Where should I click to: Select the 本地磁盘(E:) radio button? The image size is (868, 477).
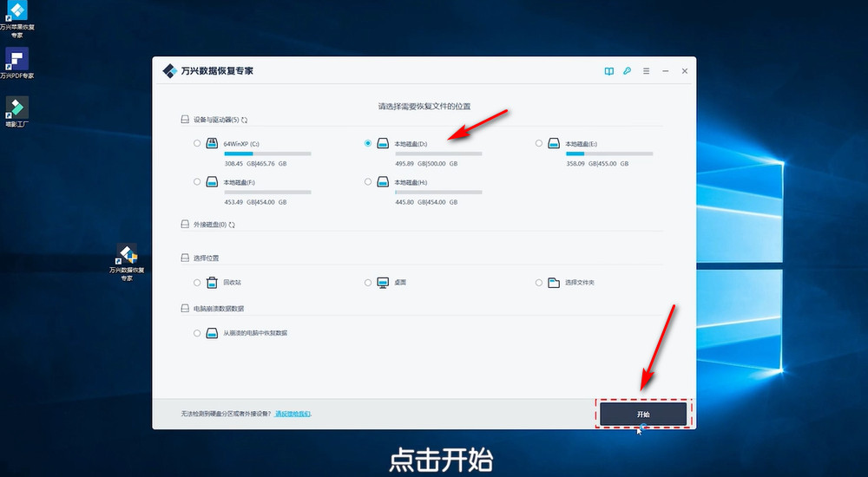(x=539, y=143)
